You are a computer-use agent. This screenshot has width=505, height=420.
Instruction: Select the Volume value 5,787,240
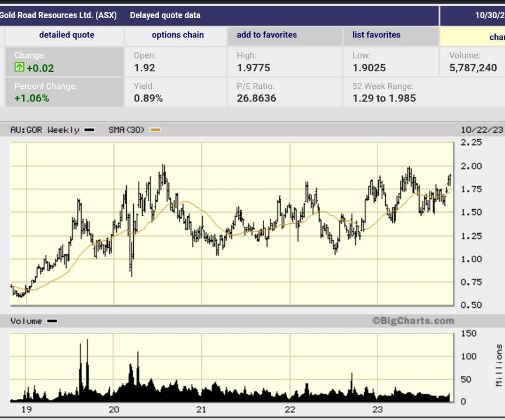click(x=473, y=68)
